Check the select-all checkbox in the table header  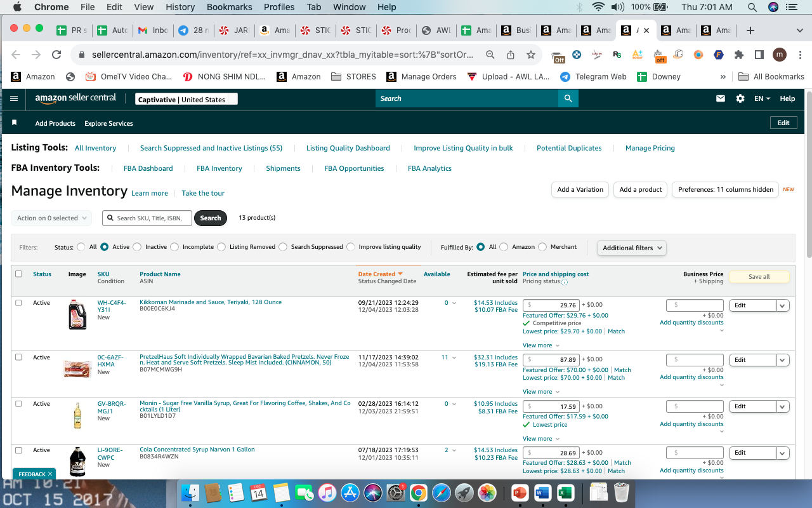coord(18,274)
